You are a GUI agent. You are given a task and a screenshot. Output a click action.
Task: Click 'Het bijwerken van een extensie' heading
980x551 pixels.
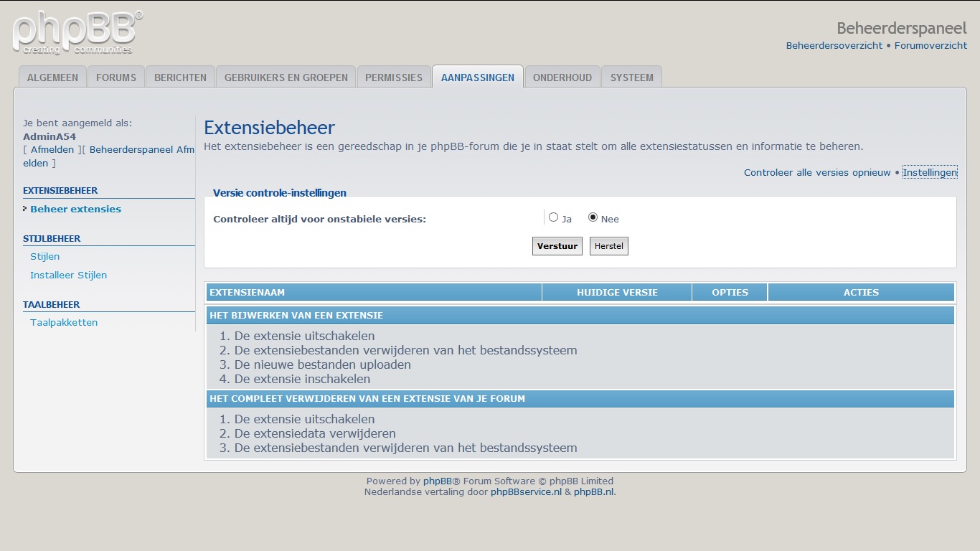(296, 315)
